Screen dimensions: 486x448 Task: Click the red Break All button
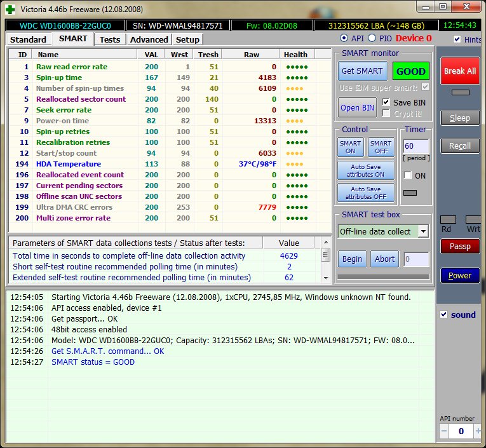460,71
